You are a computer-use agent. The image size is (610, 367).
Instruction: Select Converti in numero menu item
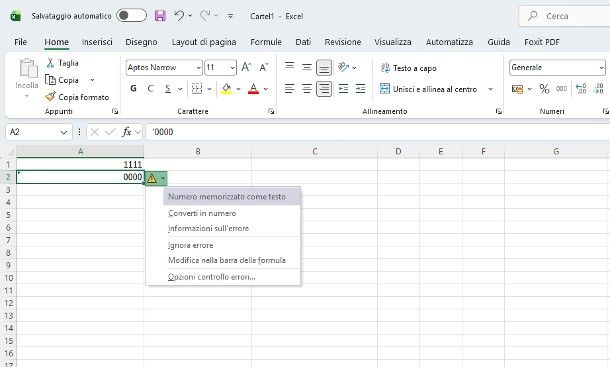[x=202, y=213]
